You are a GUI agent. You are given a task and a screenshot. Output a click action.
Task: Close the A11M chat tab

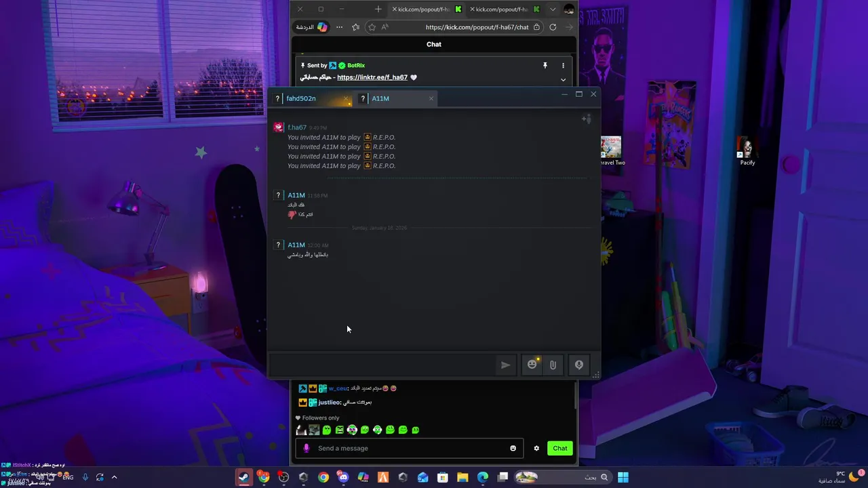click(431, 98)
